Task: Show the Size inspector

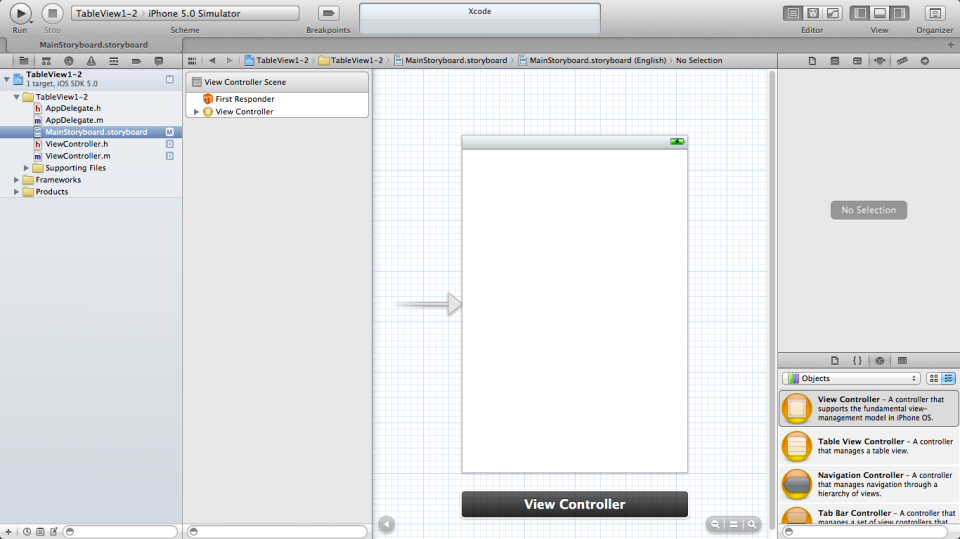Action: pyautogui.click(x=902, y=61)
